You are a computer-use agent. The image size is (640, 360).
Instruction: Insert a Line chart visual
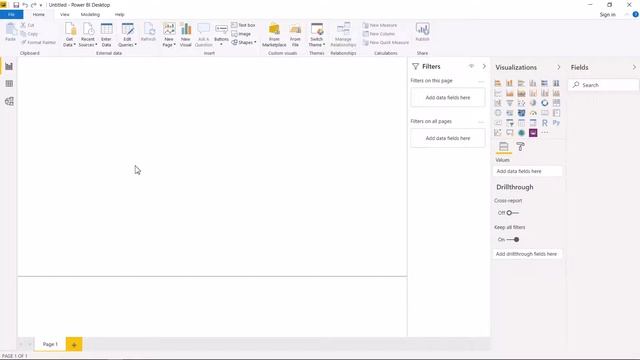click(498, 93)
